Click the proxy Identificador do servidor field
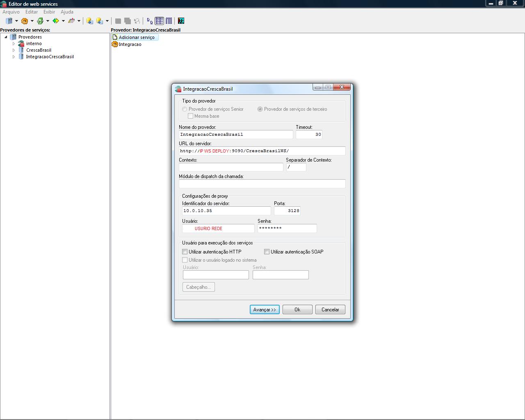This screenshot has width=525, height=420. point(226,211)
